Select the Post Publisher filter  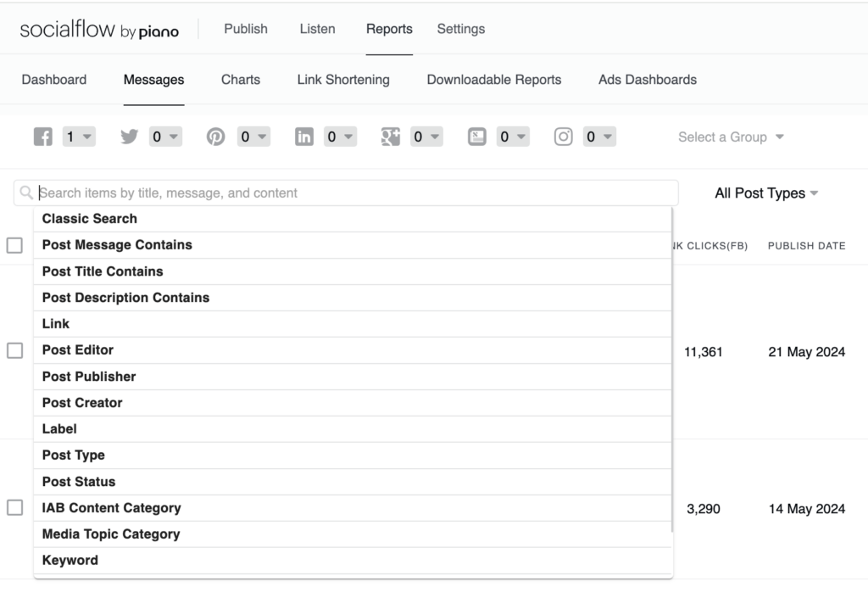pyautogui.click(x=353, y=377)
